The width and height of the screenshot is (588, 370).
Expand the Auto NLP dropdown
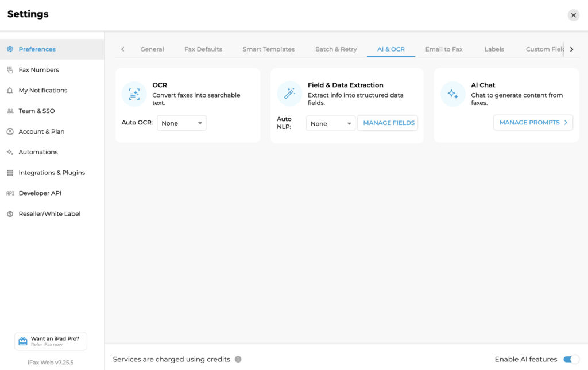pyautogui.click(x=330, y=123)
